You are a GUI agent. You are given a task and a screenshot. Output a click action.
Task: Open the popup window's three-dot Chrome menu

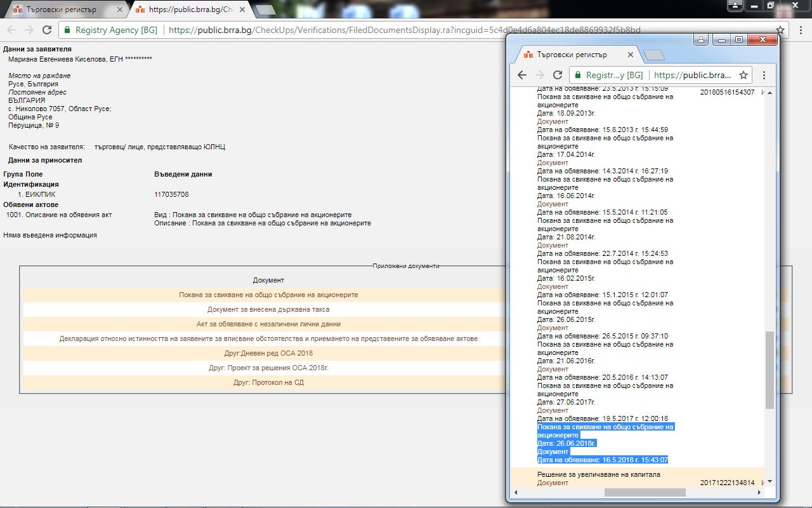764,75
